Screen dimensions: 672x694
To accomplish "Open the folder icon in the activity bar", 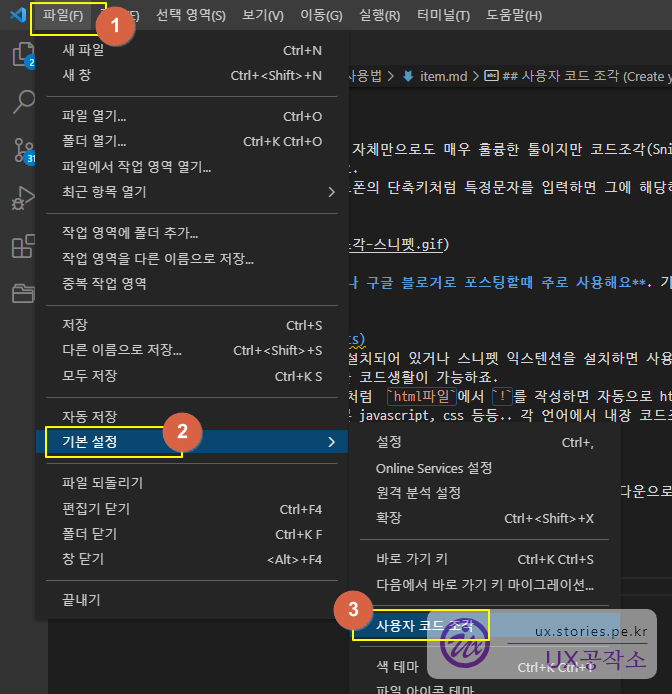I will pyautogui.click(x=23, y=293).
